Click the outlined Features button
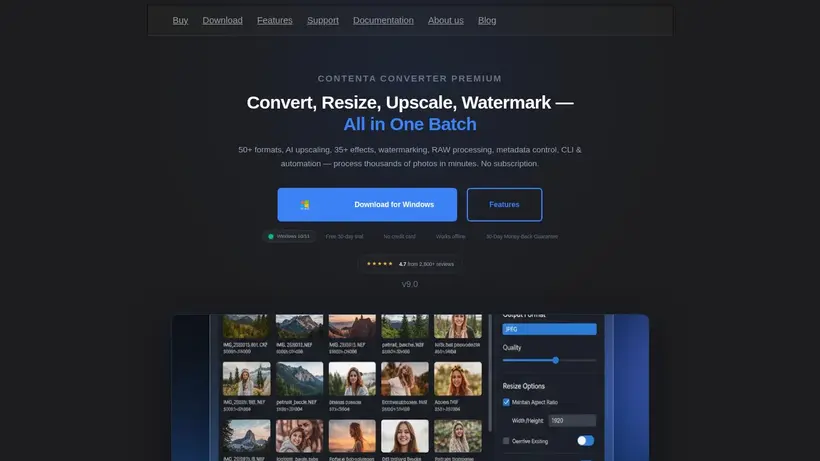 pos(504,204)
